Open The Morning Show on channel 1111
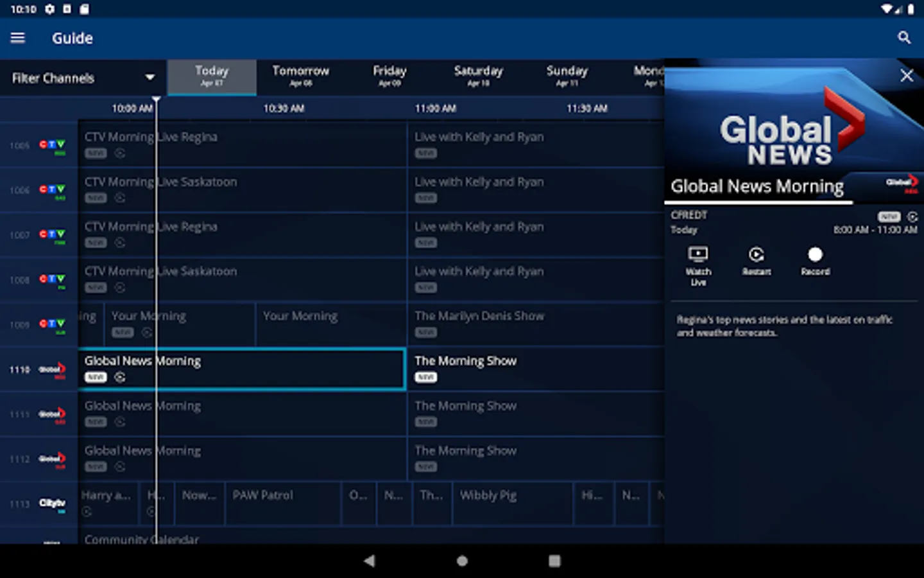 pyautogui.click(x=536, y=414)
